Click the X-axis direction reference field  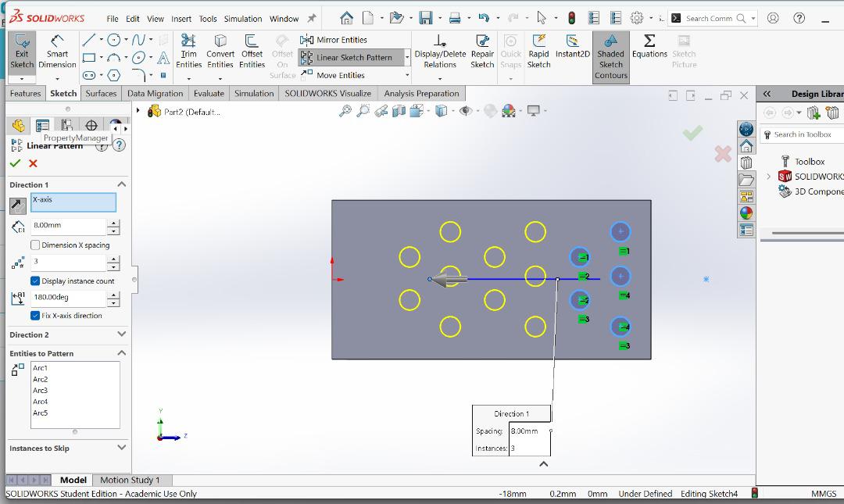point(73,202)
